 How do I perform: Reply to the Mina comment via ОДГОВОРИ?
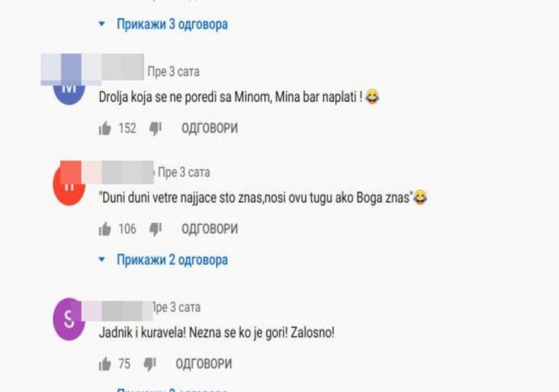(x=210, y=128)
